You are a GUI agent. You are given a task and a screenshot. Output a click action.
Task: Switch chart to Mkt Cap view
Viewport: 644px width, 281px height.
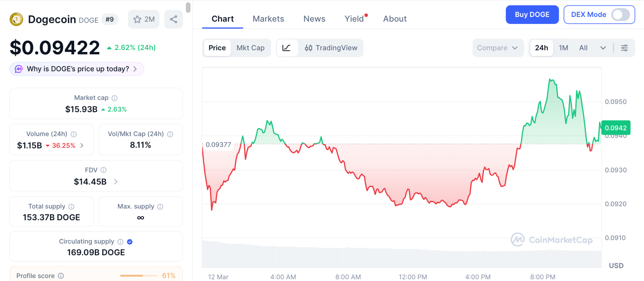(250, 48)
